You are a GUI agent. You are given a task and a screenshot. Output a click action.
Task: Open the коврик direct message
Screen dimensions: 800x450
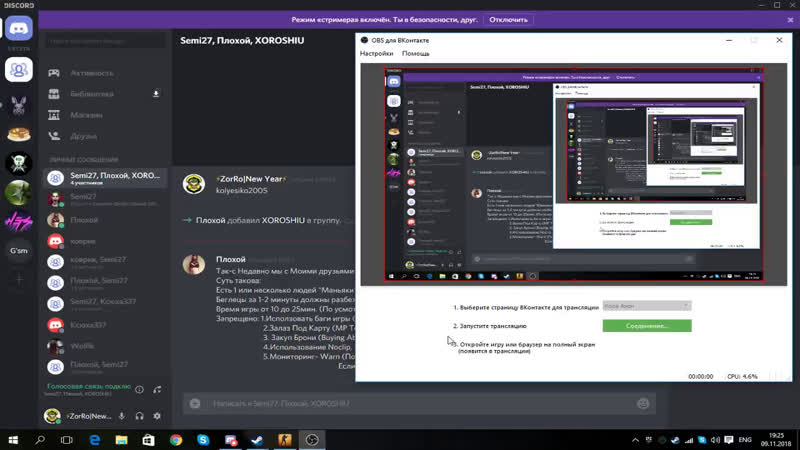tap(105, 241)
